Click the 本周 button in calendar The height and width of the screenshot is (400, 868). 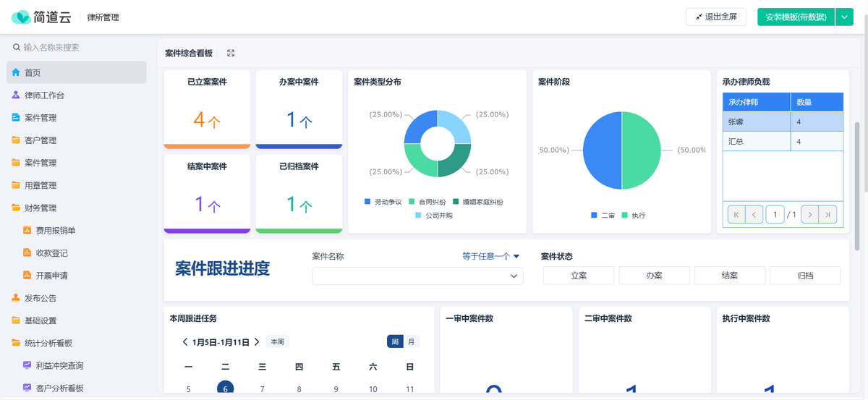(277, 342)
